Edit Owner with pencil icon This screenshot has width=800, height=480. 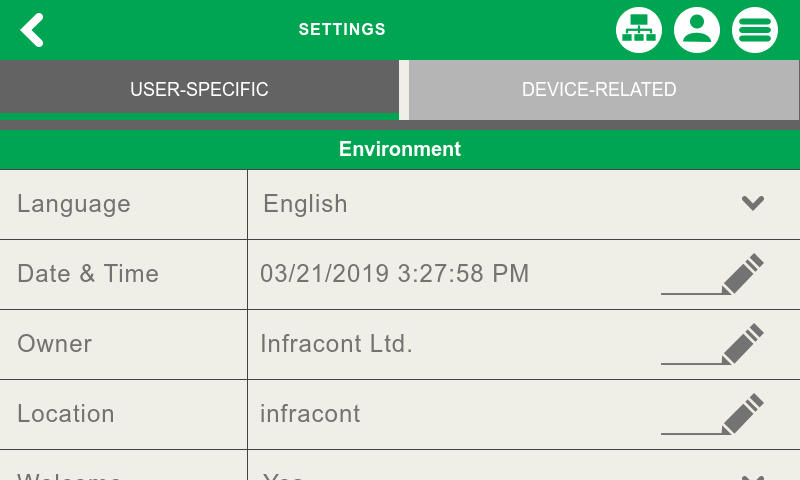742,344
